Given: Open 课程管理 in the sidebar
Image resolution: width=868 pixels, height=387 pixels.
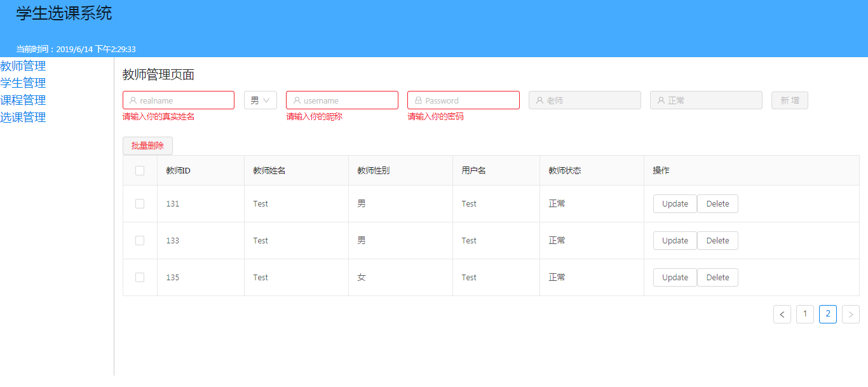Looking at the screenshot, I should tap(23, 100).
